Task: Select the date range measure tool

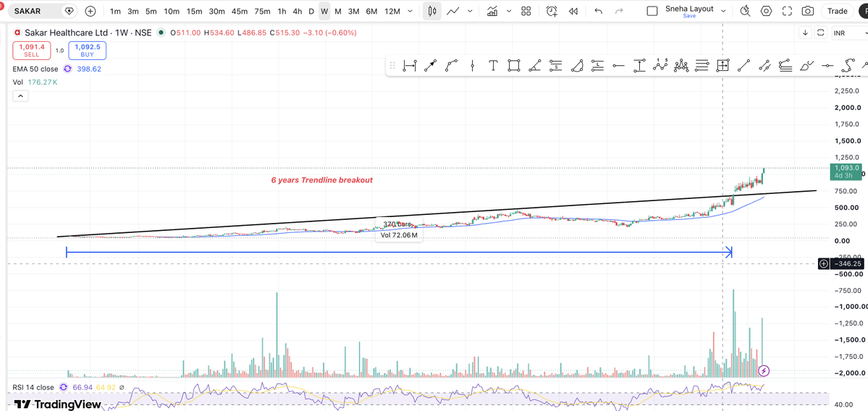Action: (x=410, y=66)
